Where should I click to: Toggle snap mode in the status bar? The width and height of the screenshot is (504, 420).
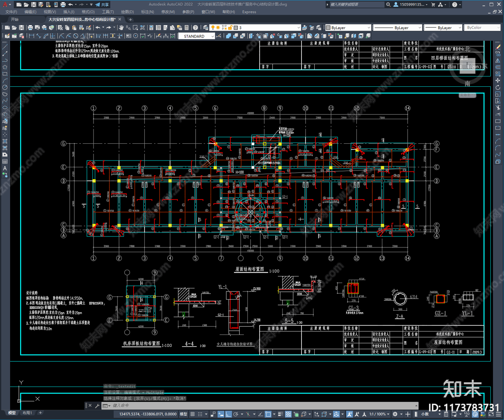pyautogui.click(x=200, y=414)
